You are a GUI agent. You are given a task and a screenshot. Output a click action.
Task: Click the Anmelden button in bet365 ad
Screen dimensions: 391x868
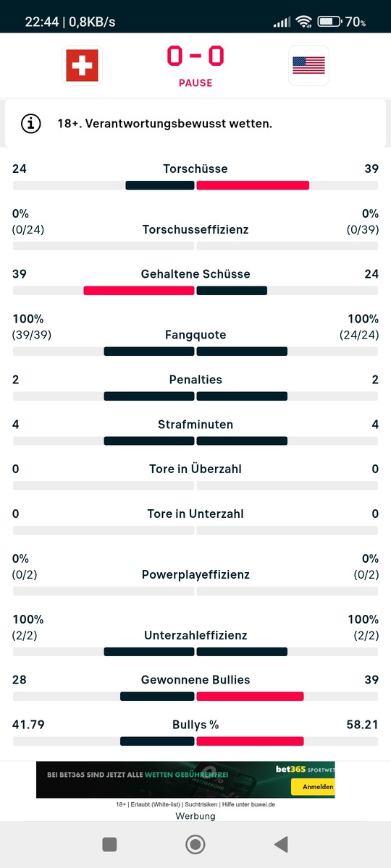(x=313, y=787)
